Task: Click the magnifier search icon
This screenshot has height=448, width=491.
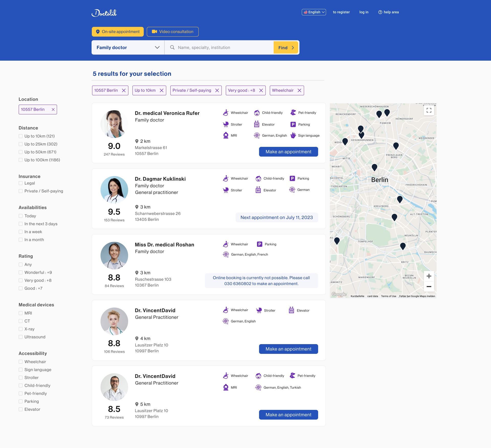Action: click(x=172, y=48)
